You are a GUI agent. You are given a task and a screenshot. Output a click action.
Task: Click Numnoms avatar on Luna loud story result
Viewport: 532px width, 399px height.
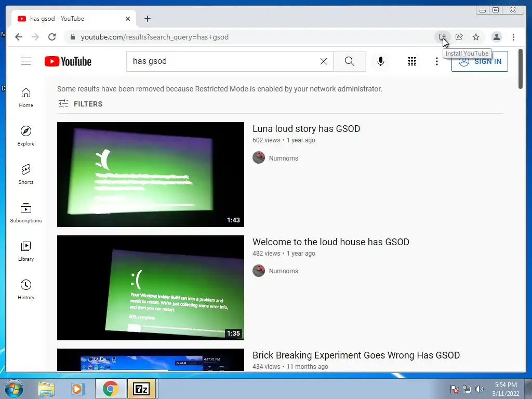(259, 157)
